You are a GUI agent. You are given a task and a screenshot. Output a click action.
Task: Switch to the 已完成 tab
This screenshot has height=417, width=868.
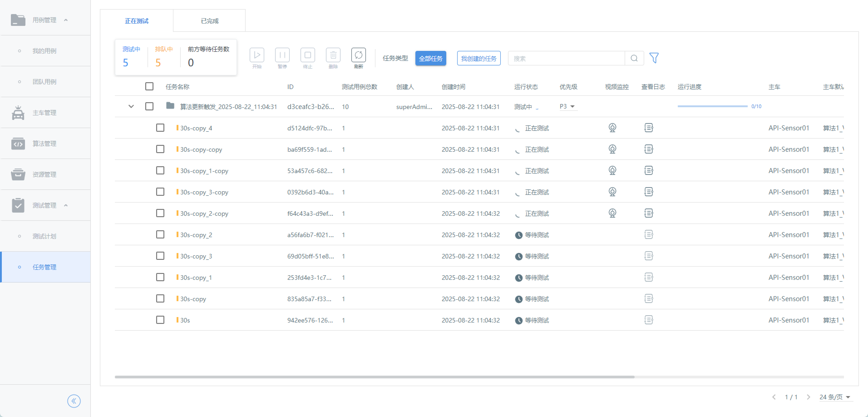click(x=210, y=21)
